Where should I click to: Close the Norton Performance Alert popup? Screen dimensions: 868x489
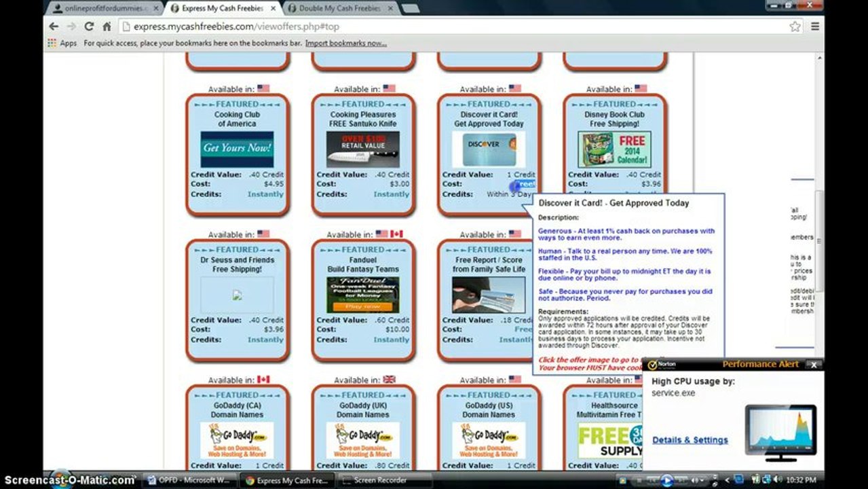tap(814, 365)
